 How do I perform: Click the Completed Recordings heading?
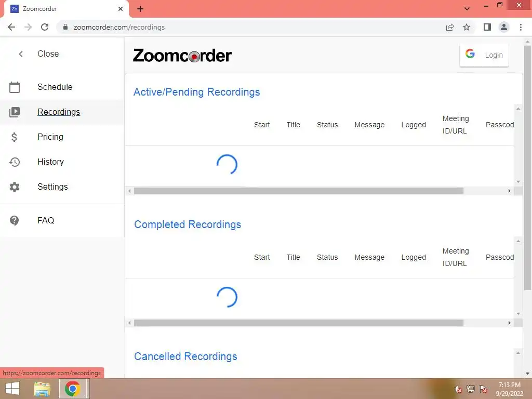coord(187,224)
